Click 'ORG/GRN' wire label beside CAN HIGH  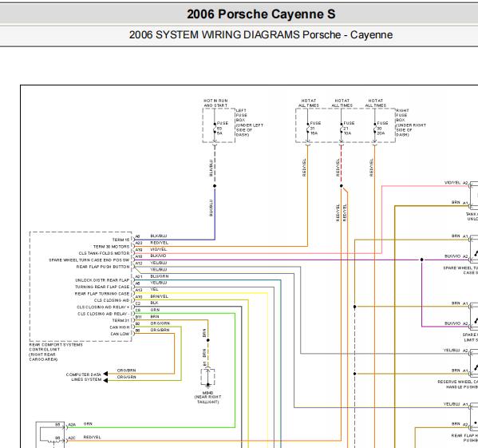160,323
